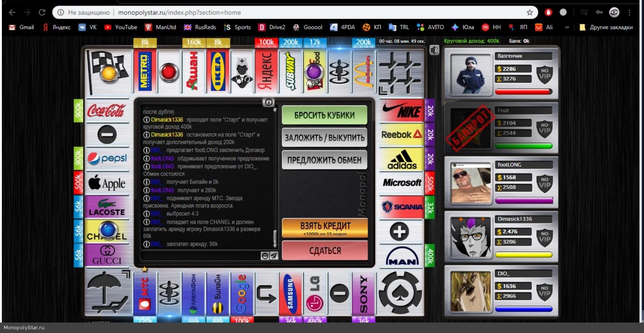Screen dimensions: 644x333
Task: Open footLONG player avatar
Action: click(471, 183)
